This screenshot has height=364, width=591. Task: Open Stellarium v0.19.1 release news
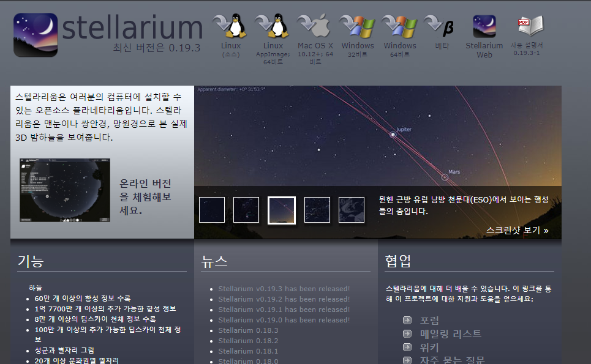[x=284, y=310]
